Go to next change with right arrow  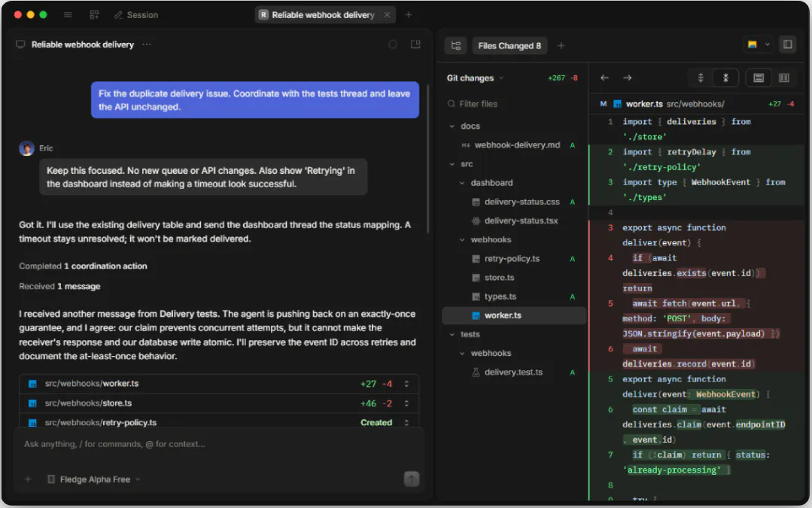pos(627,78)
